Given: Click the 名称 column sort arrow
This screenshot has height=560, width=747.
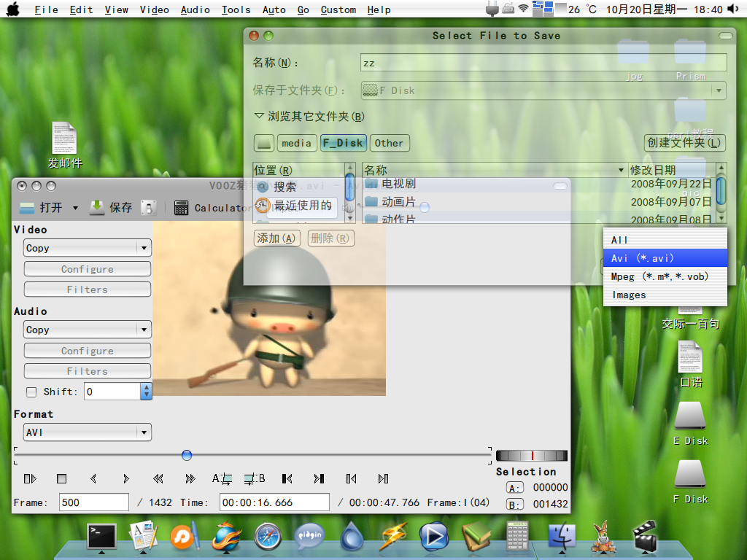Looking at the screenshot, I should 621,170.
